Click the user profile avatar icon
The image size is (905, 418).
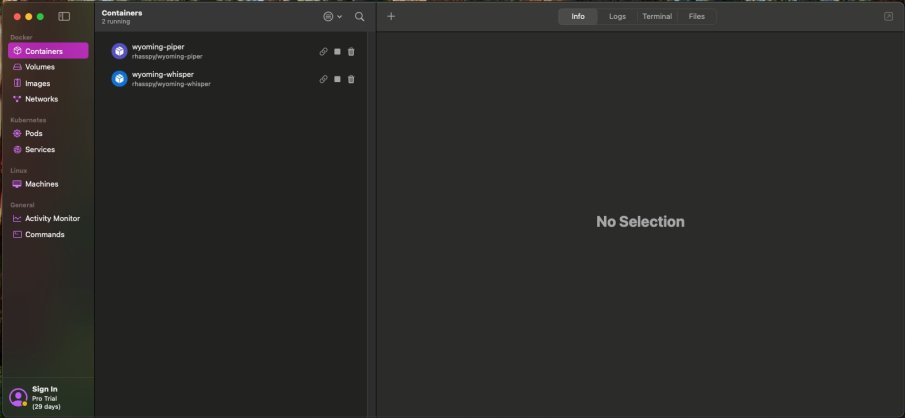pyautogui.click(x=18, y=397)
